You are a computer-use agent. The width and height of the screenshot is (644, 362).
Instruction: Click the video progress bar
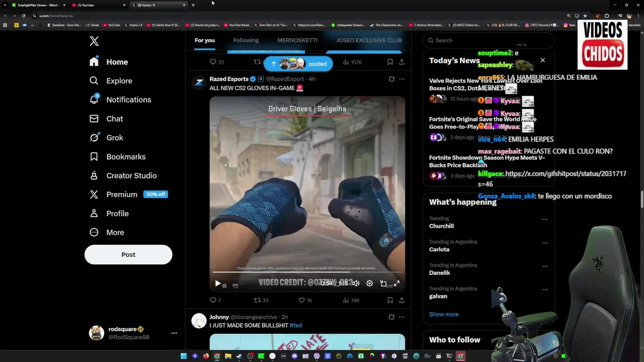click(x=307, y=272)
